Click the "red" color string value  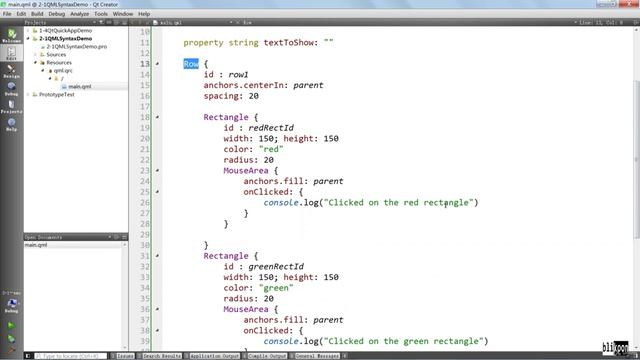pos(271,149)
